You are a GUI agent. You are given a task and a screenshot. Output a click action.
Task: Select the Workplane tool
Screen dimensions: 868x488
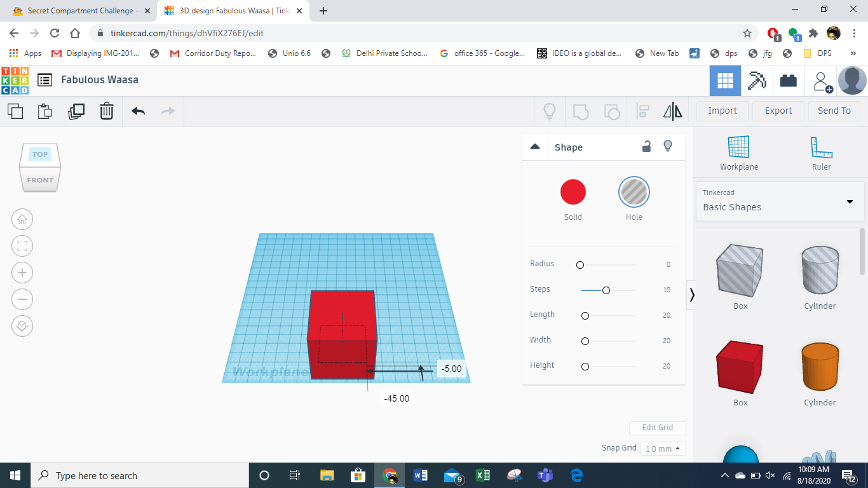click(739, 153)
